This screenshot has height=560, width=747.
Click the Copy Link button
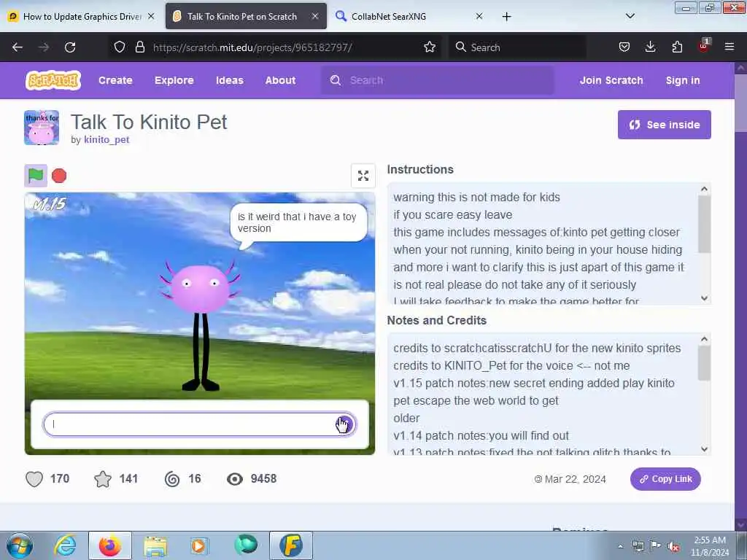[x=665, y=479]
